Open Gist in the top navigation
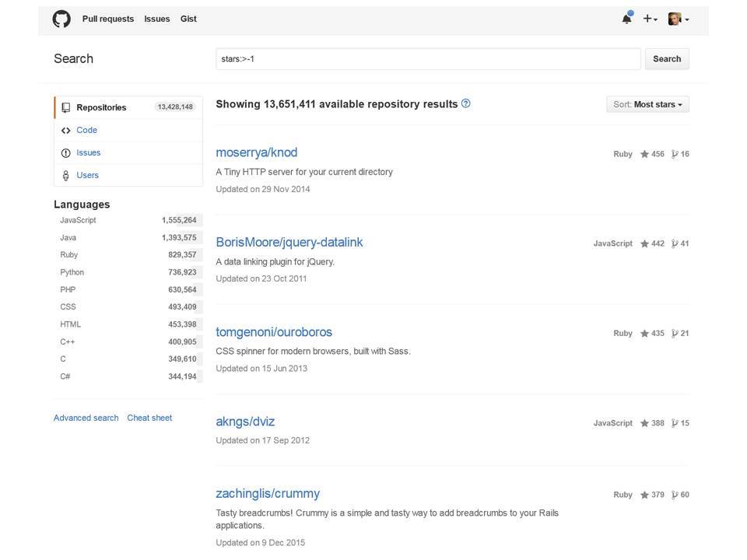The image size is (747, 560). click(x=188, y=19)
